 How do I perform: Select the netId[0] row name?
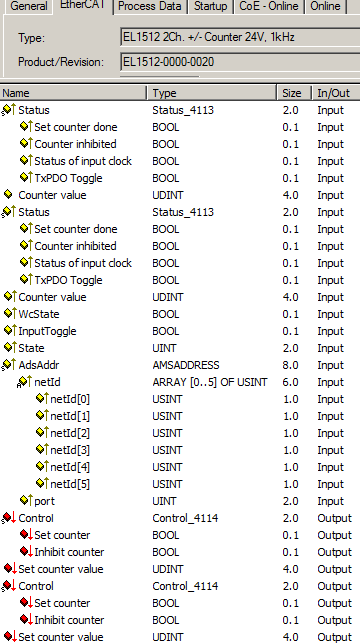[70, 399]
